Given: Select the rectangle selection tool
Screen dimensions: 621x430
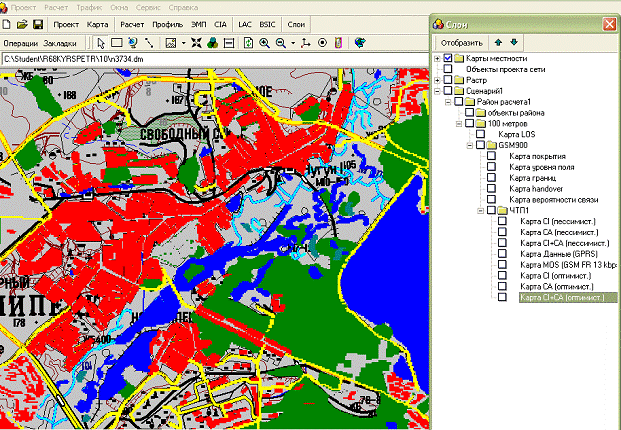Looking at the screenshot, I should (x=116, y=43).
